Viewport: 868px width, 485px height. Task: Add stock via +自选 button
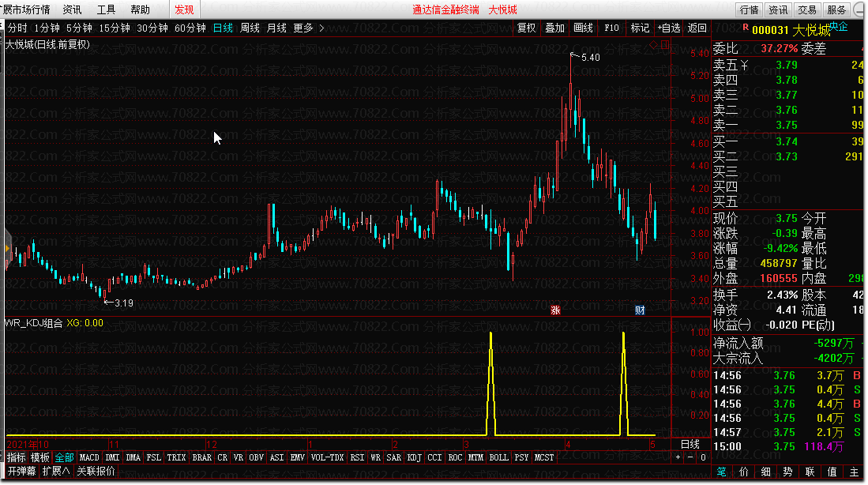[x=669, y=28]
